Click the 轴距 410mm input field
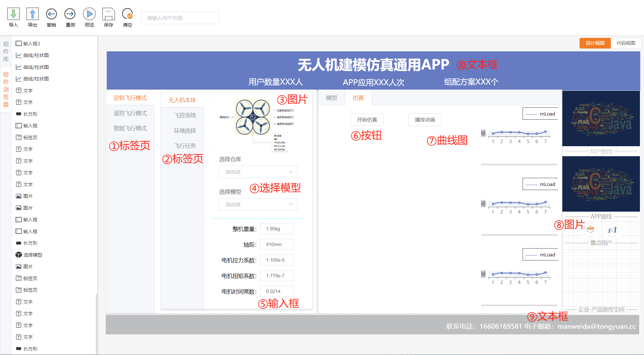Image resolution: width=644 pixels, height=355 pixels. 277,244
